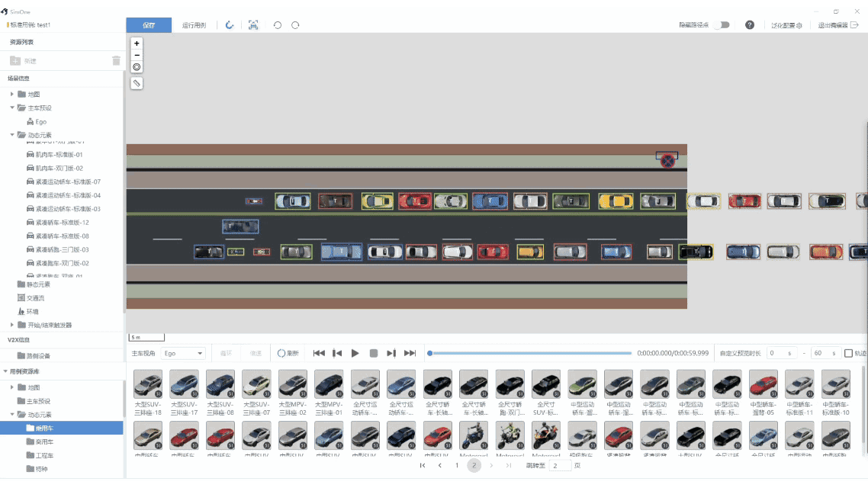Click the fit-to-view frame icon in toolbar
Screen dimensions: 868x488
[x=253, y=25]
